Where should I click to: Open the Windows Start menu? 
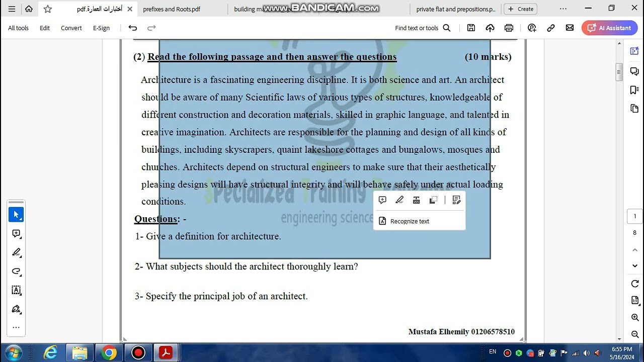(14, 353)
